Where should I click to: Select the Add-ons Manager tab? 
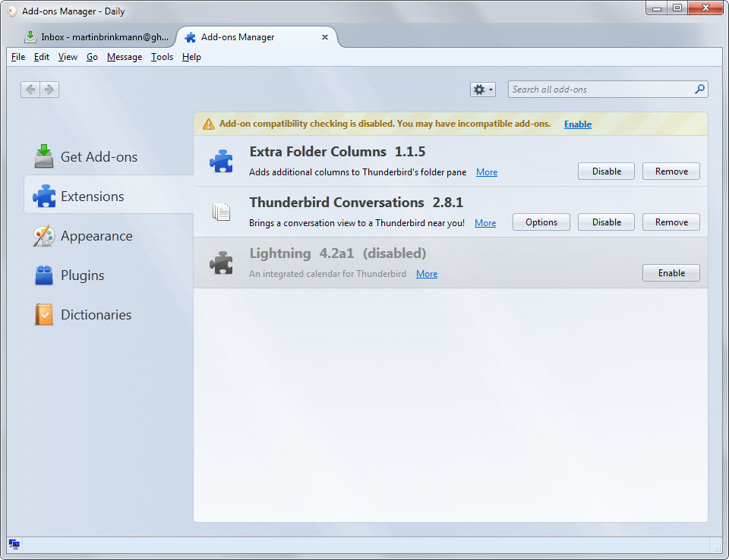click(258, 36)
